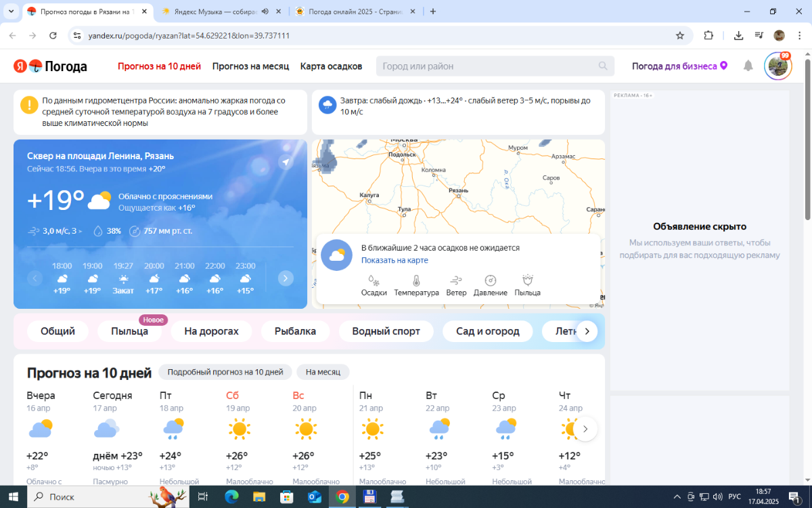Screen dimensions: 812x508
Task: Click the Осадки precipitation map icon
Action: (x=374, y=280)
